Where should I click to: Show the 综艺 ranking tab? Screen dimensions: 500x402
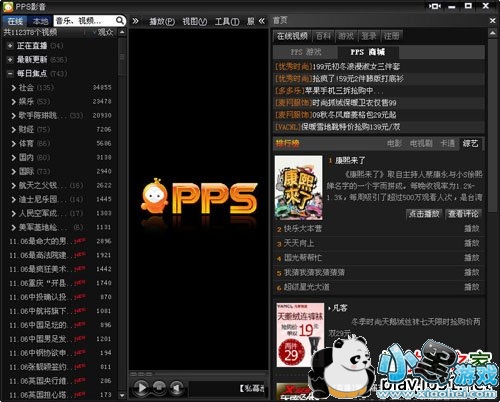(x=470, y=144)
